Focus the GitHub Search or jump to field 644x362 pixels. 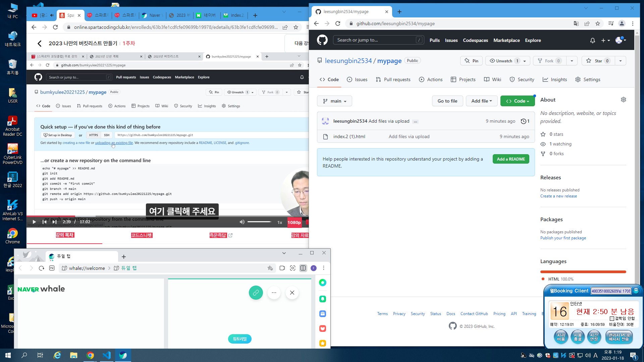(x=379, y=40)
